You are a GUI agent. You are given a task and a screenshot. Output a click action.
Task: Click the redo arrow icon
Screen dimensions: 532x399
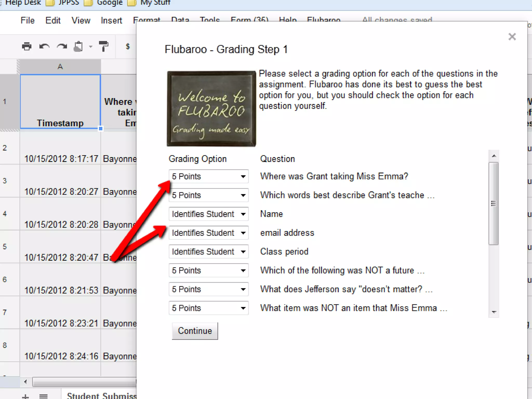coord(62,46)
